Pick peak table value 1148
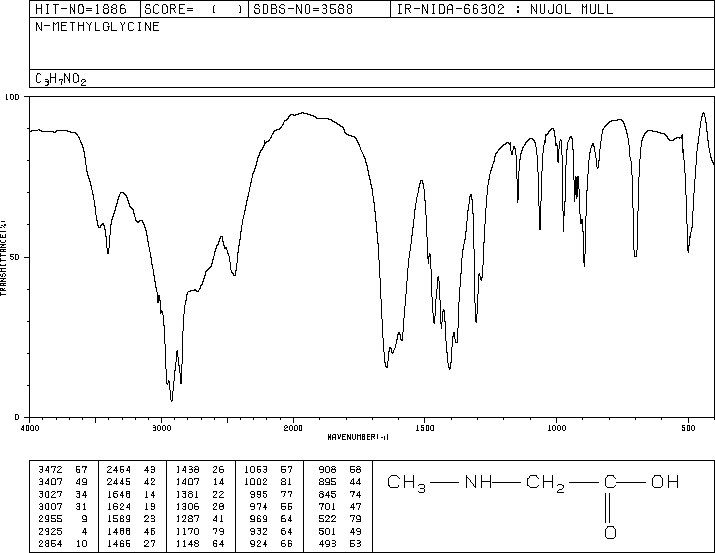The image size is (715, 553). click(x=187, y=543)
